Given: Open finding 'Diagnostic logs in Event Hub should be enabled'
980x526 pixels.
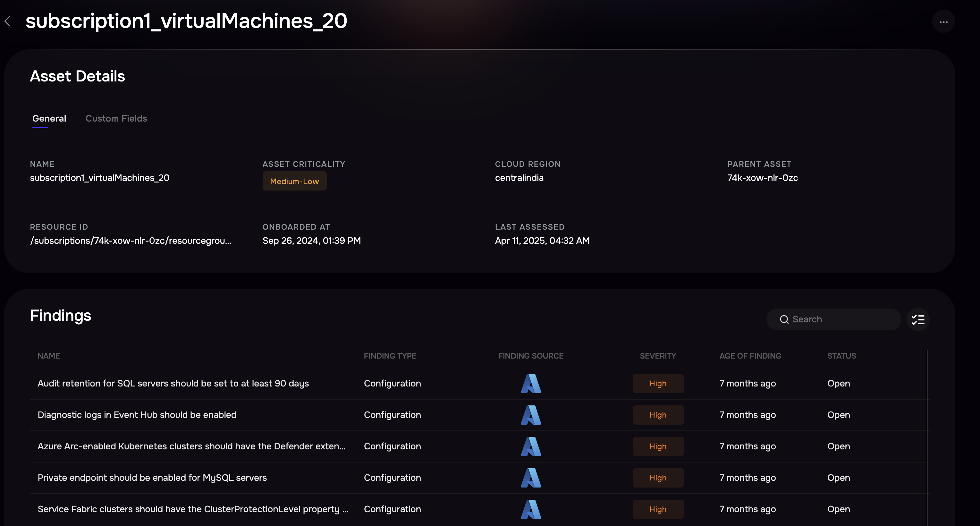Looking at the screenshot, I should click(x=137, y=415).
